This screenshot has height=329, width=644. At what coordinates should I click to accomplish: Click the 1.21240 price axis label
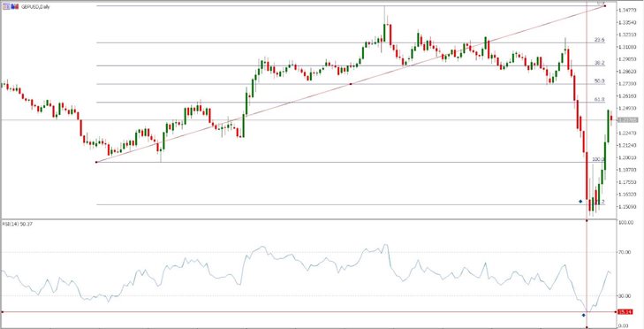tap(628, 145)
